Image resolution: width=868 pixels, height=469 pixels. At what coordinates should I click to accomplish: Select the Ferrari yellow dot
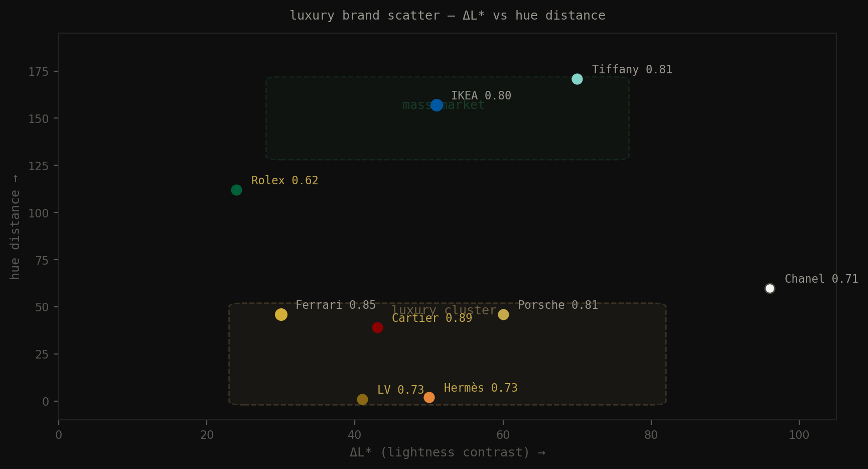[x=281, y=314]
